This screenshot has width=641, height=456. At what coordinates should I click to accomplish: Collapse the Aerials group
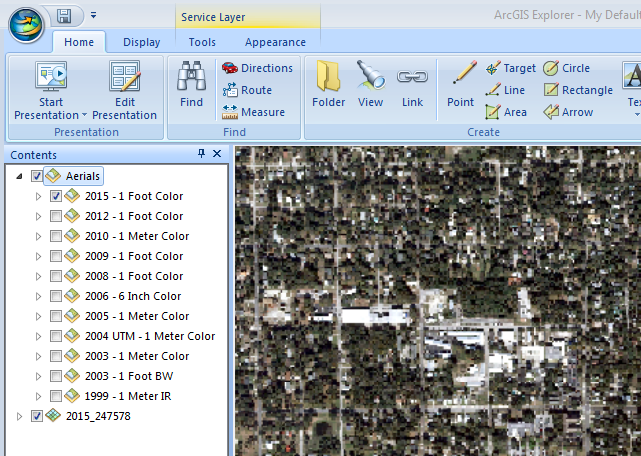[x=21, y=176]
